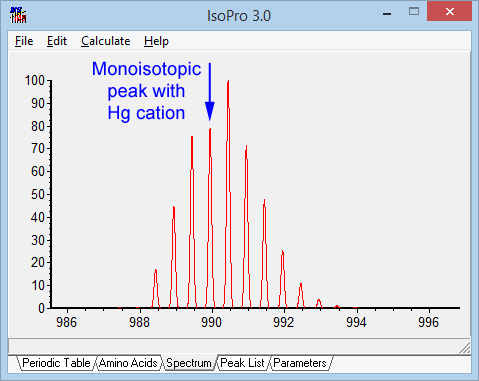Open the Calculate menu

[x=106, y=41]
